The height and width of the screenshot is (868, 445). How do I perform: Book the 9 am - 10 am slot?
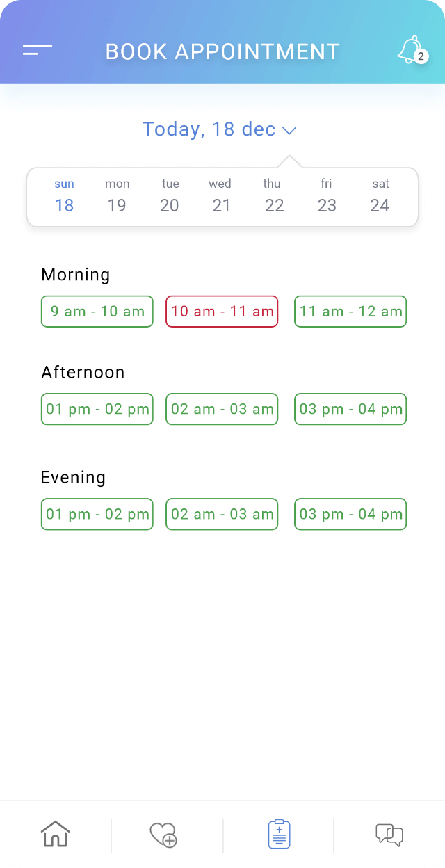[97, 312]
